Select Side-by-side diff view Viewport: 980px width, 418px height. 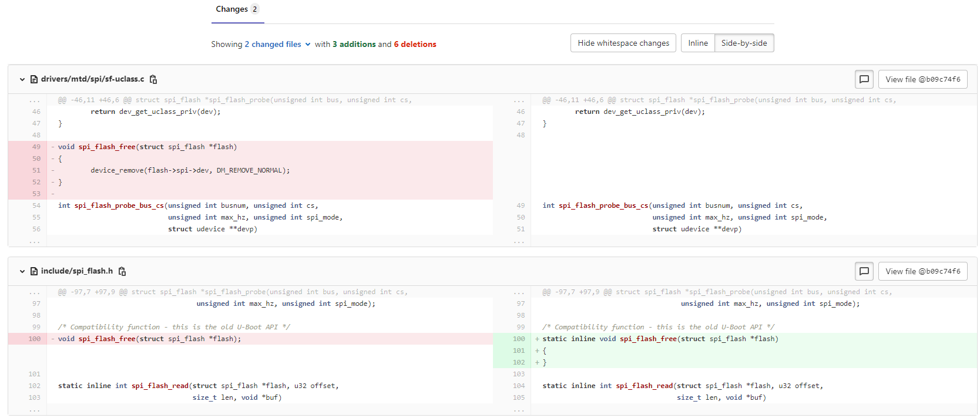tap(744, 43)
